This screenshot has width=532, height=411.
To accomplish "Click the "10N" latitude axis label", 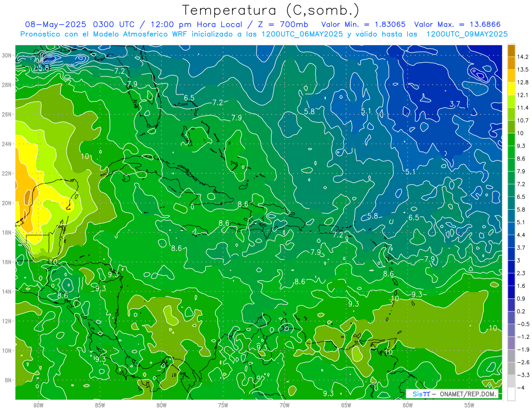I will click(7, 351).
